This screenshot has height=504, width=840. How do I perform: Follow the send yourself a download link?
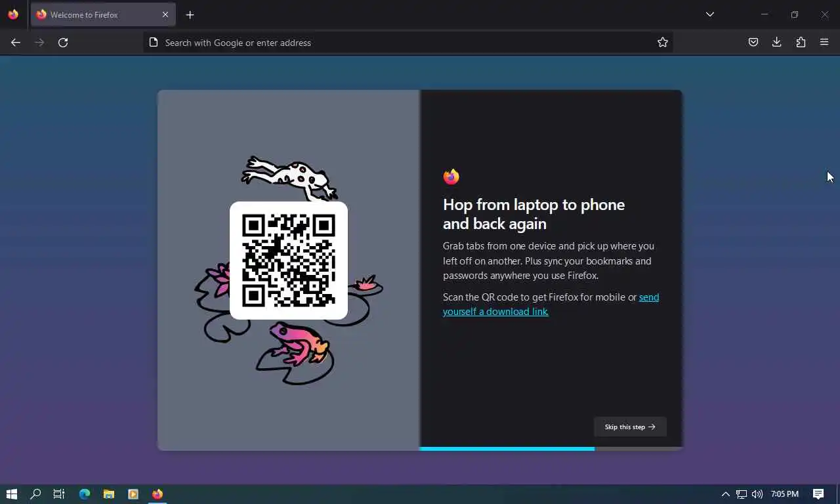coord(551,304)
